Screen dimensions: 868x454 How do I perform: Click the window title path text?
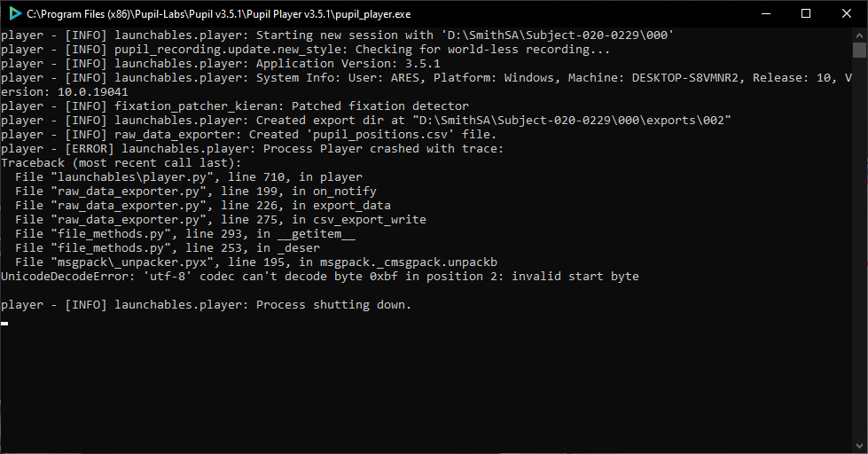219,14
